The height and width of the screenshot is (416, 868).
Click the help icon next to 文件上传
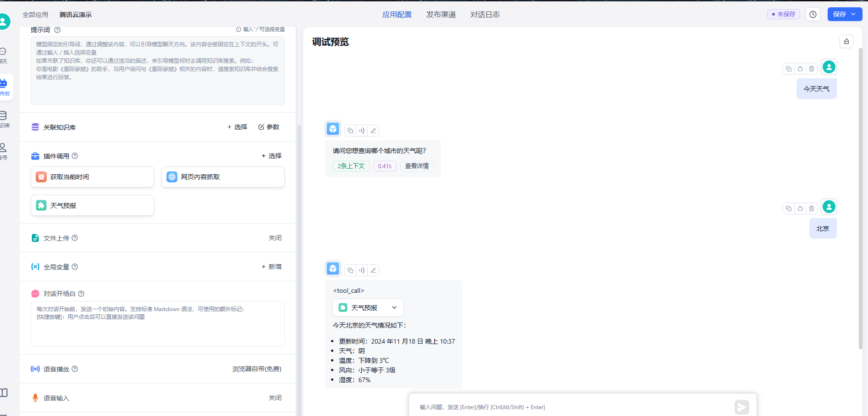(75, 238)
